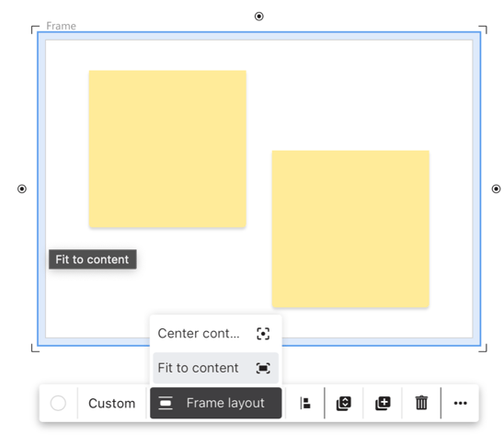Click the duplicate frame icon
Image resolution: width=504 pixels, height=435 pixels.
(x=383, y=403)
